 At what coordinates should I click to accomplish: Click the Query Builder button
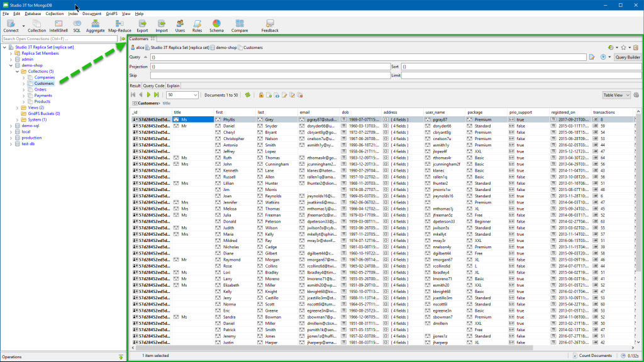click(628, 57)
